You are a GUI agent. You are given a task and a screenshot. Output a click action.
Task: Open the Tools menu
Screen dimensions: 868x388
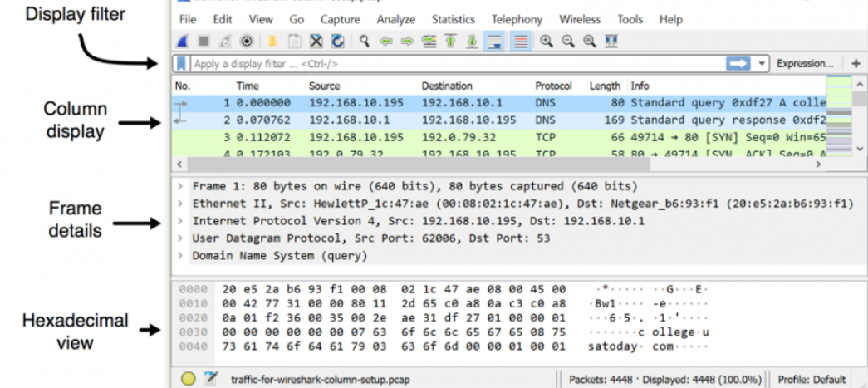tap(630, 19)
